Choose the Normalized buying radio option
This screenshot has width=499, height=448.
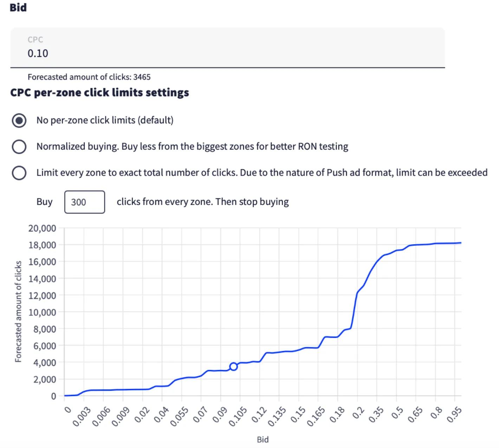[x=19, y=147]
